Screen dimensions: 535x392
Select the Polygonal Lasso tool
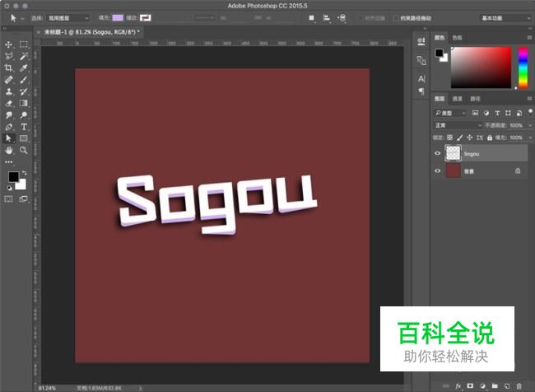coord(8,56)
